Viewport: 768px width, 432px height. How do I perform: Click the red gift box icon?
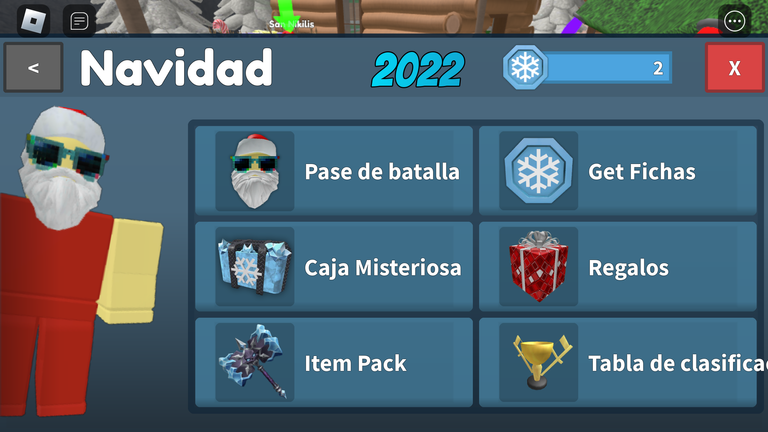[538, 266]
